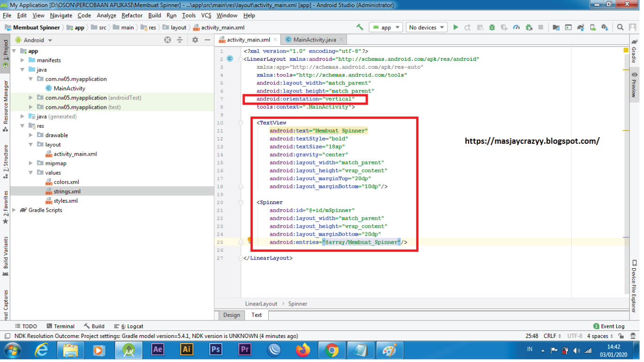Open the Refactor menu

(x=132, y=15)
